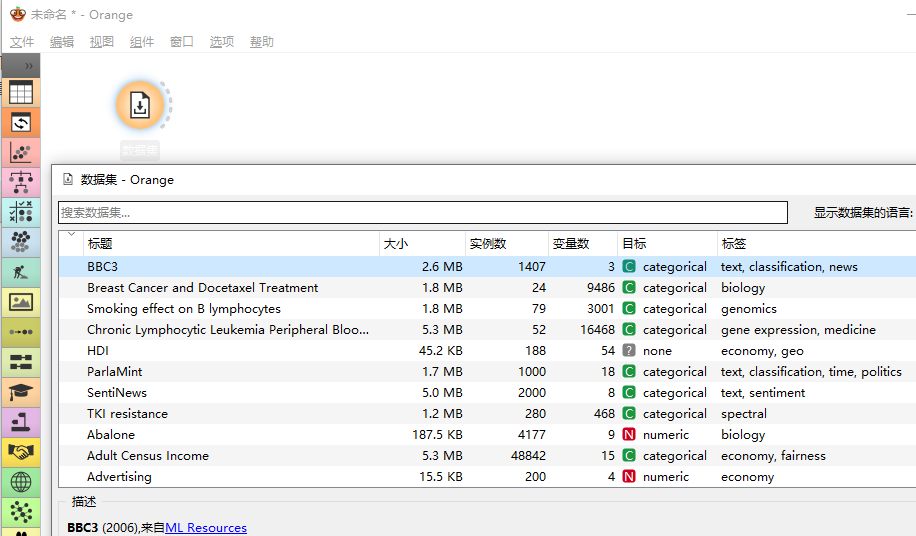
Task: Open the green blocks category icon
Action: click(x=21, y=362)
